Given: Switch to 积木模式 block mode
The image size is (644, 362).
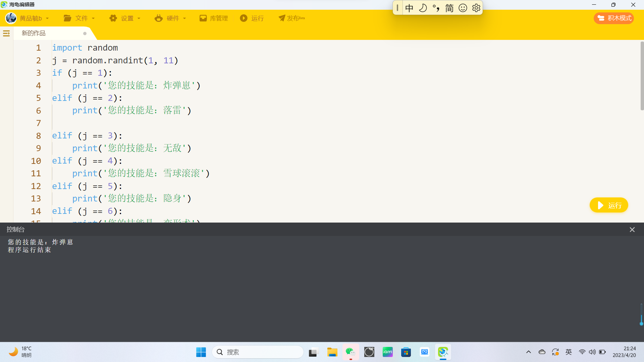Looking at the screenshot, I should 614,18.
